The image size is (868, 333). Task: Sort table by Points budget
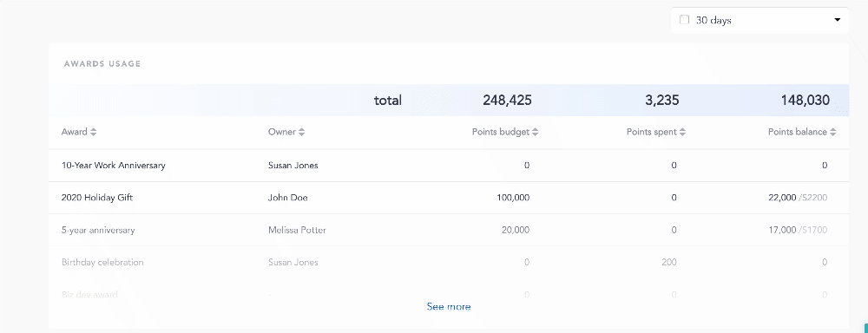click(505, 132)
